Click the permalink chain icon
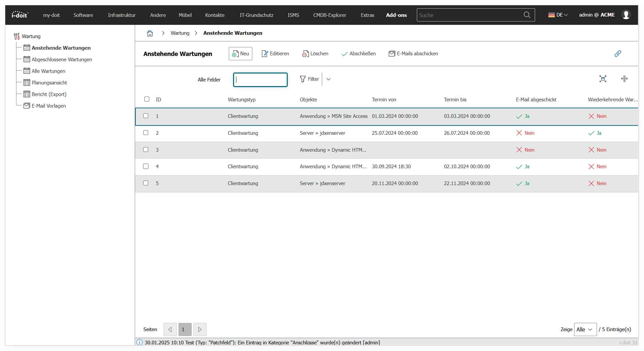Image resolution: width=644 pixels, height=351 pixels. (x=618, y=54)
